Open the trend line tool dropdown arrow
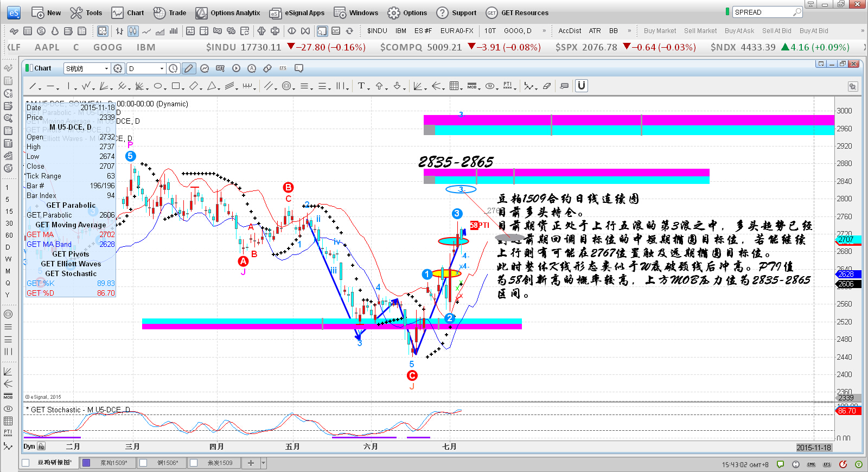 tap(40, 88)
